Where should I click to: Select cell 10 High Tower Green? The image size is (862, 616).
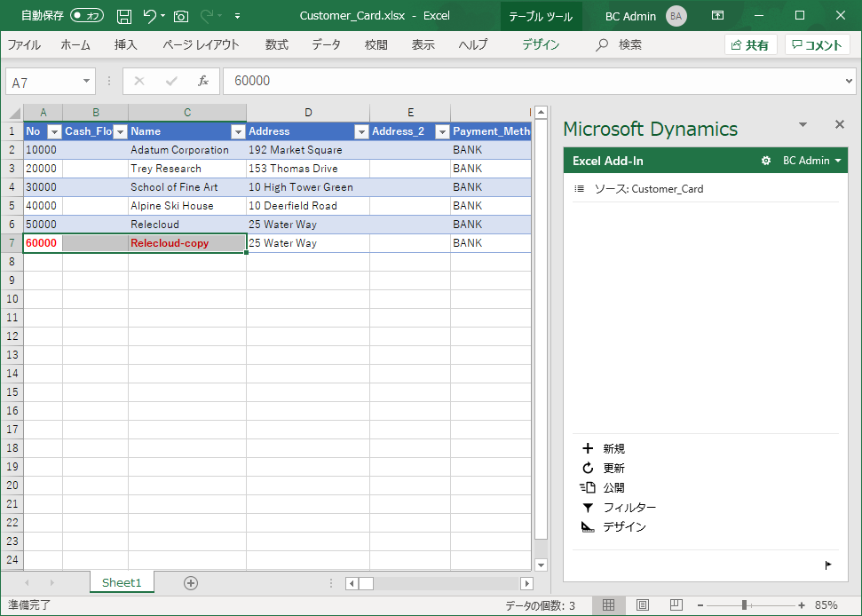pos(308,186)
